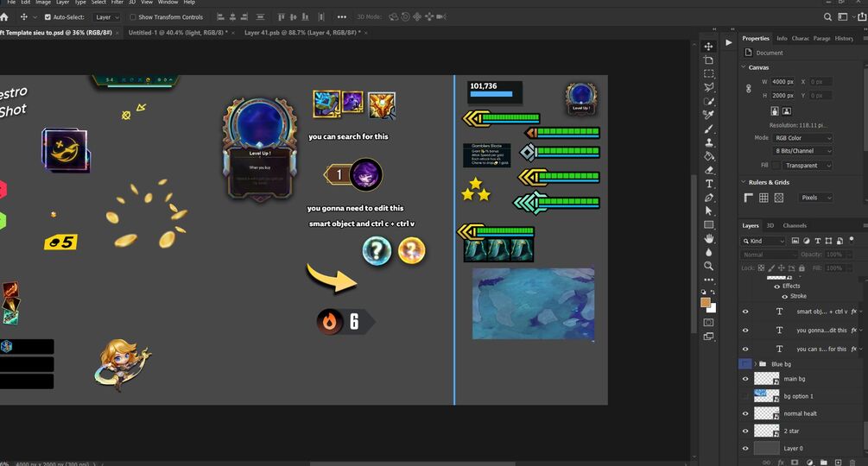Hide the '2 star' layer
The height and width of the screenshot is (466, 868).
(x=745, y=431)
